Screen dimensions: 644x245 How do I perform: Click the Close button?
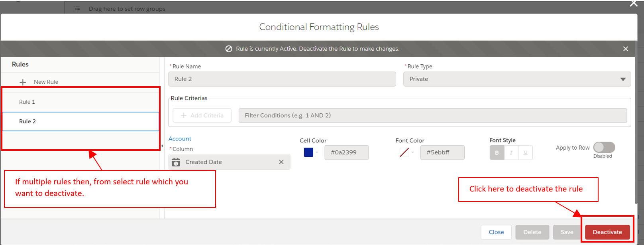496,232
